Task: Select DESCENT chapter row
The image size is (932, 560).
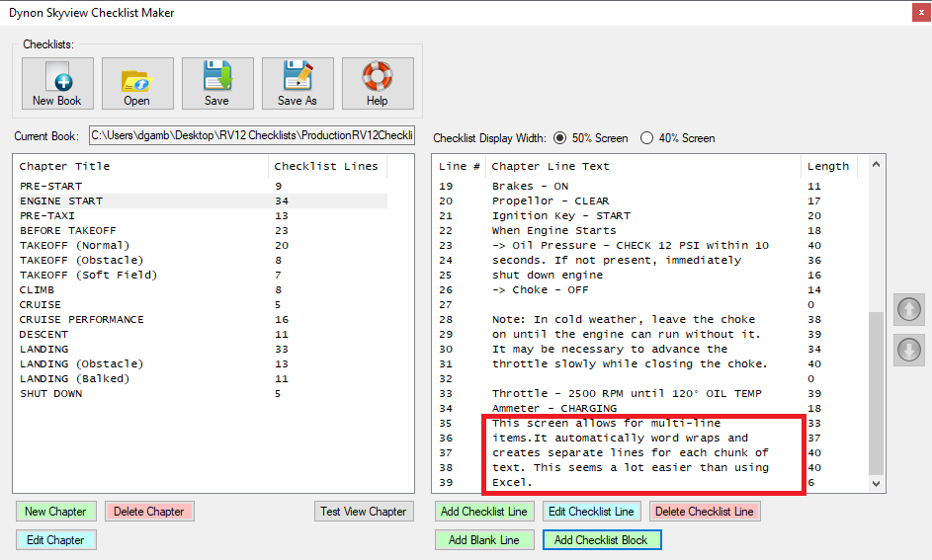Action: (203, 335)
